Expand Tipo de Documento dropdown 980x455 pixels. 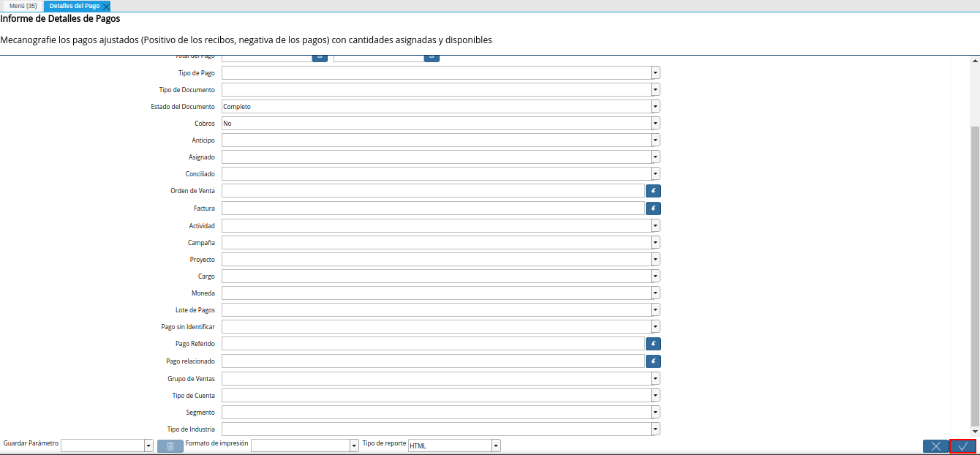click(x=655, y=90)
